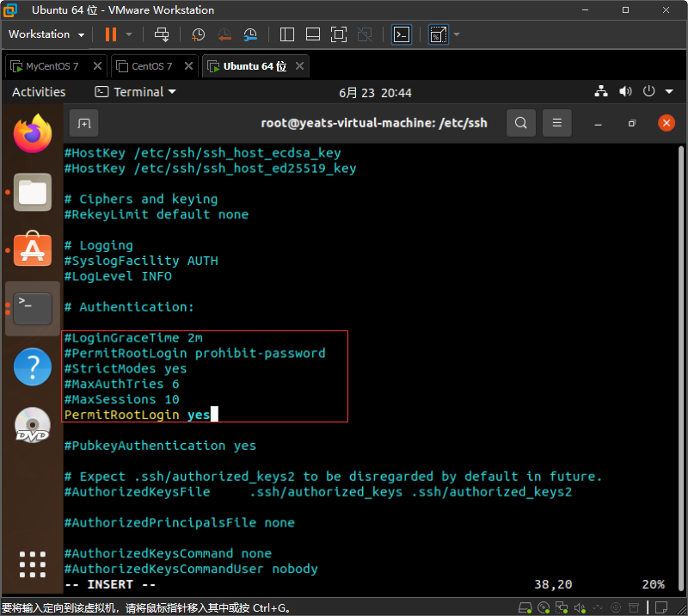Click the sound adapter status icon
Screen dimensions: 688x616
[580, 607]
